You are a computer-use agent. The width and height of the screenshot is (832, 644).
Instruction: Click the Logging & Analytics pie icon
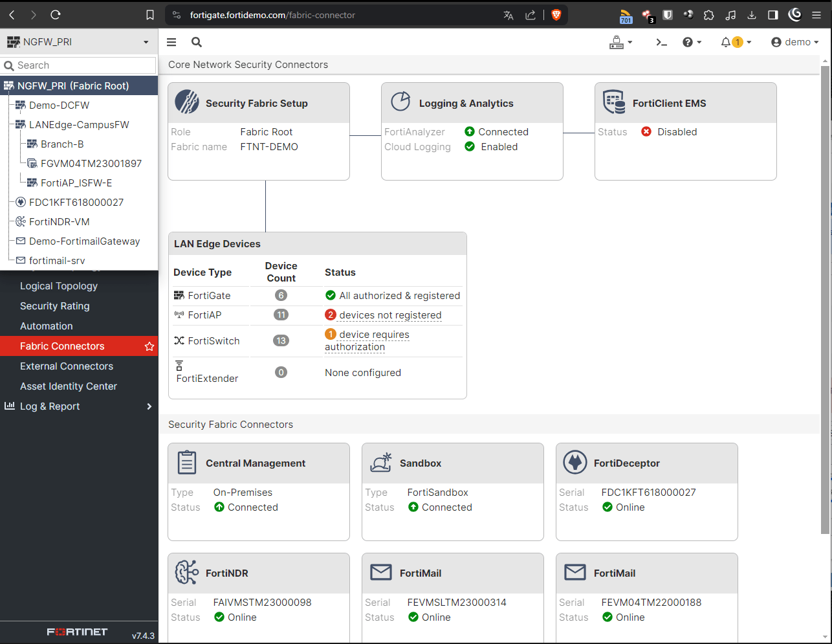[400, 102]
